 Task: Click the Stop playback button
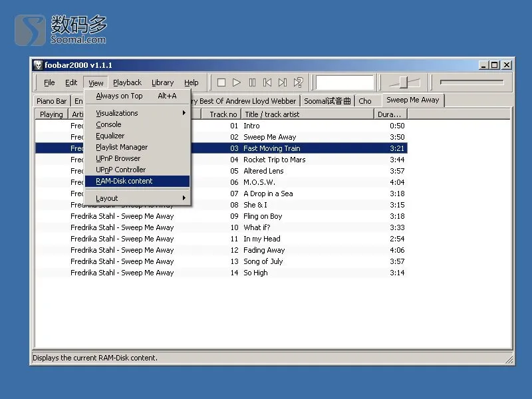(x=221, y=82)
